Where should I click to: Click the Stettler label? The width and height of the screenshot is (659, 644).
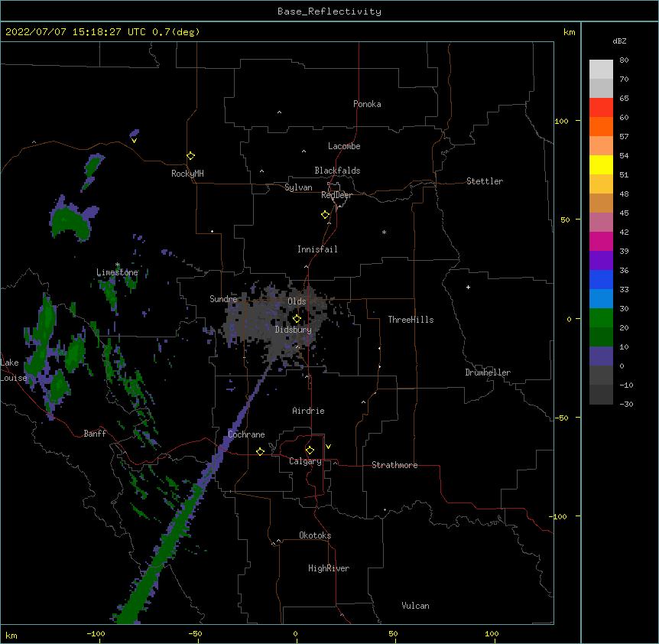tap(485, 181)
